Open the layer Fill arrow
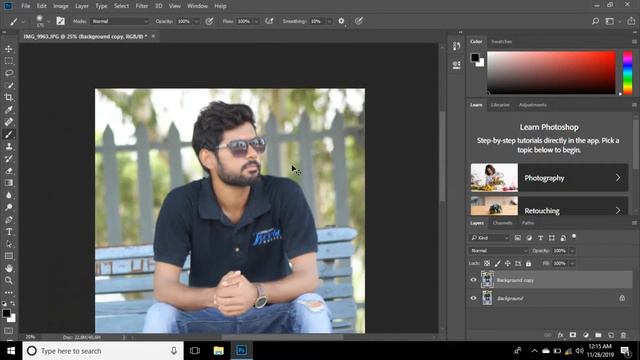Viewport: 640px width, 360px height. (572, 264)
